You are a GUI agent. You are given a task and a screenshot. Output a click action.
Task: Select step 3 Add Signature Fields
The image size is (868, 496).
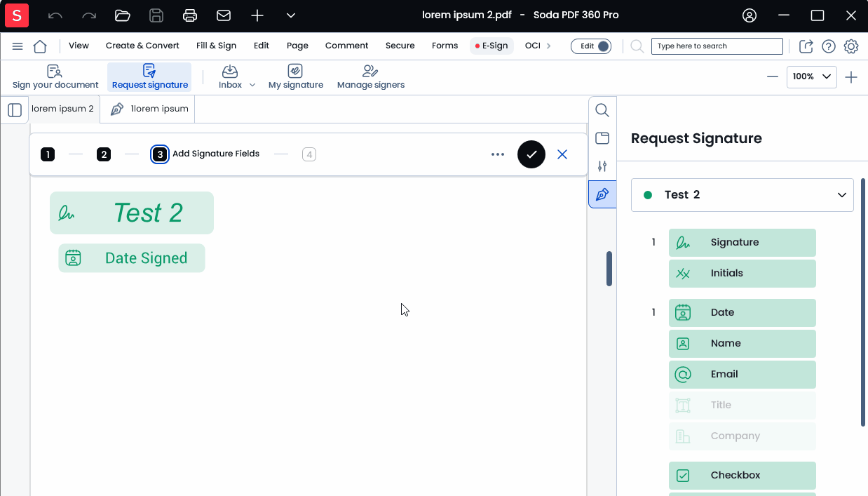tap(205, 154)
